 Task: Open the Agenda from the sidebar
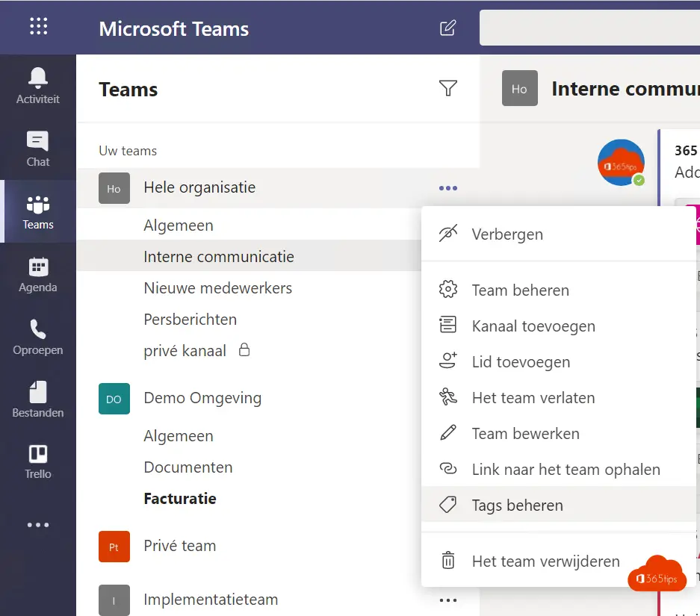tap(37, 273)
